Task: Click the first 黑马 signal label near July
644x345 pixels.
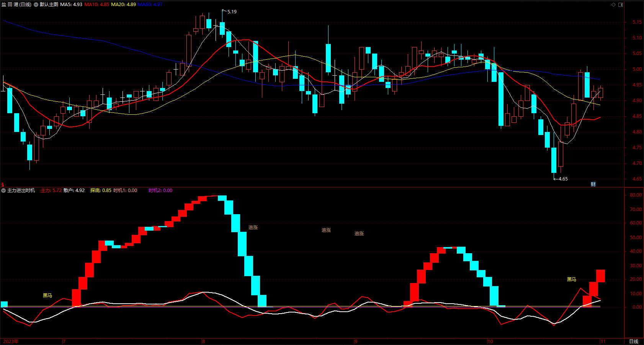Action: click(x=47, y=296)
